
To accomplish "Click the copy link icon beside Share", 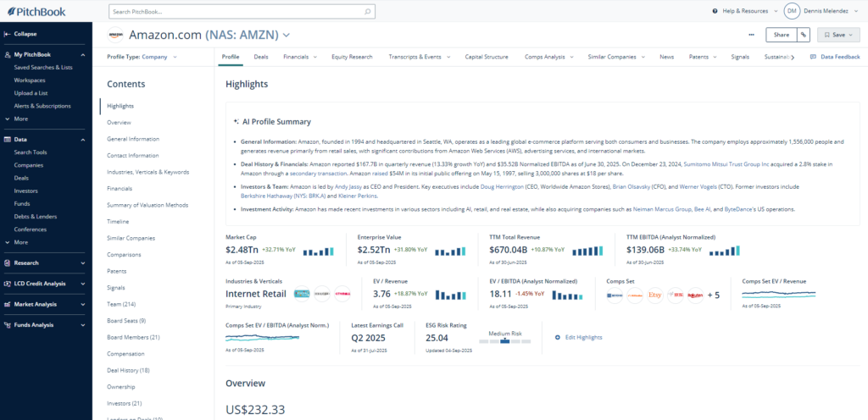I will (x=803, y=35).
